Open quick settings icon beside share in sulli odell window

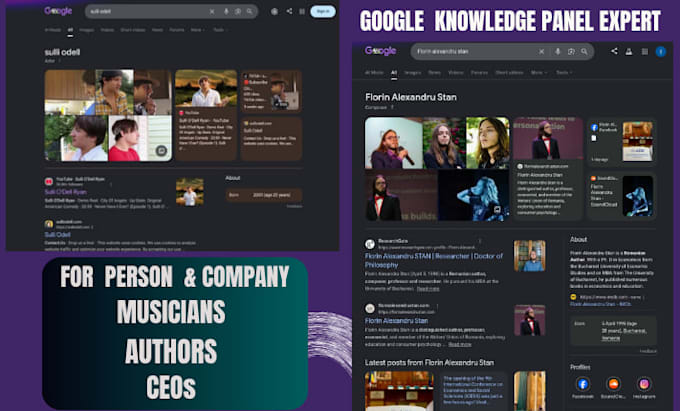(275, 11)
